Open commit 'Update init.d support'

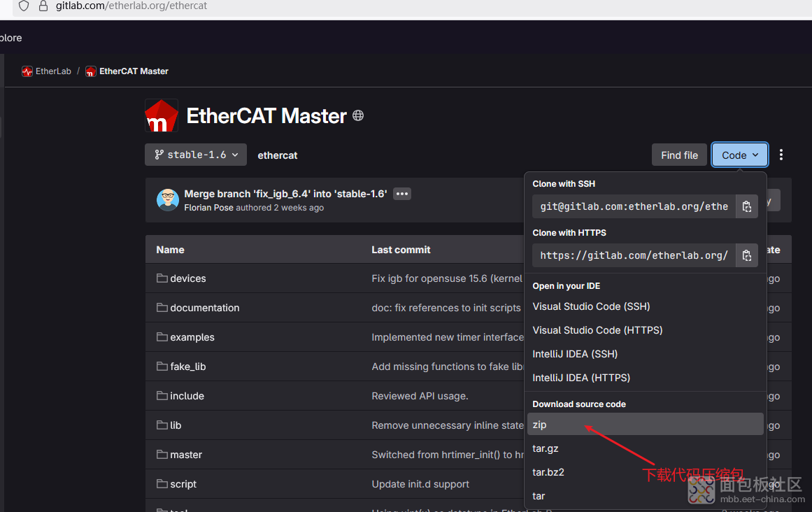point(420,485)
